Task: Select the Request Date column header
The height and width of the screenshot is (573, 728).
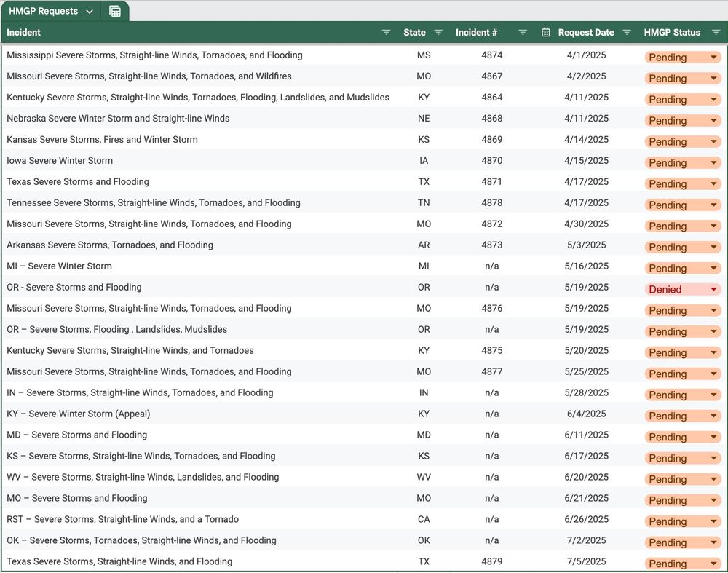Action: coord(586,33)
